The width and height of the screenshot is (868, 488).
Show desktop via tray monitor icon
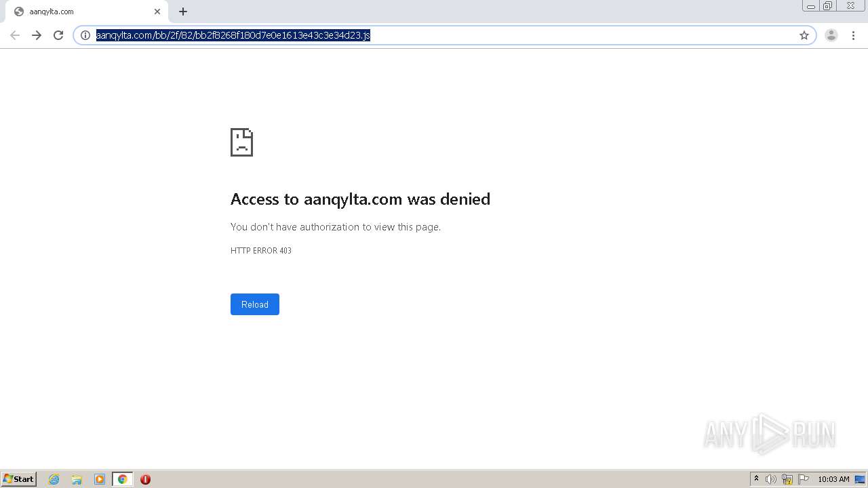click(x=860, y=479)
